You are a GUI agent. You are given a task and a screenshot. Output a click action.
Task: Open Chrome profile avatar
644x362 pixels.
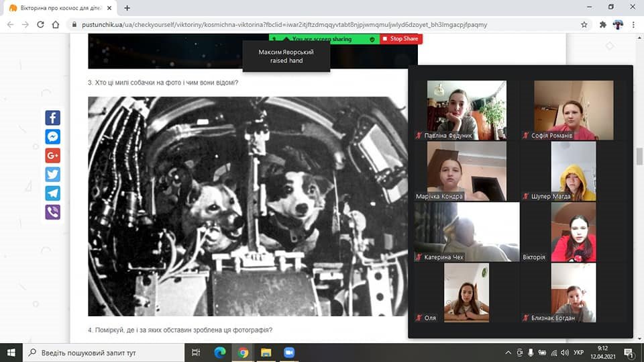point(618,25)
